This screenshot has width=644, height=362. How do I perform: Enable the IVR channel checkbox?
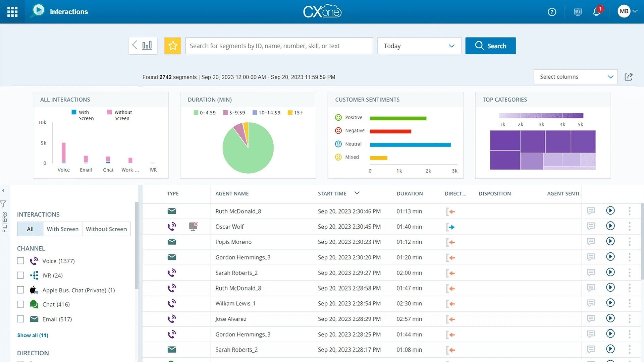20,275
